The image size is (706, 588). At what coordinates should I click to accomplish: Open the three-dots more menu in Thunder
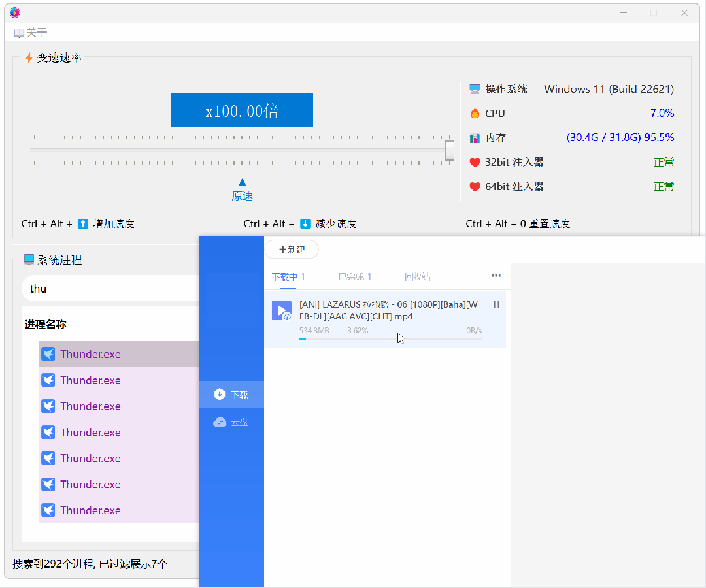(x=496, y=276)
